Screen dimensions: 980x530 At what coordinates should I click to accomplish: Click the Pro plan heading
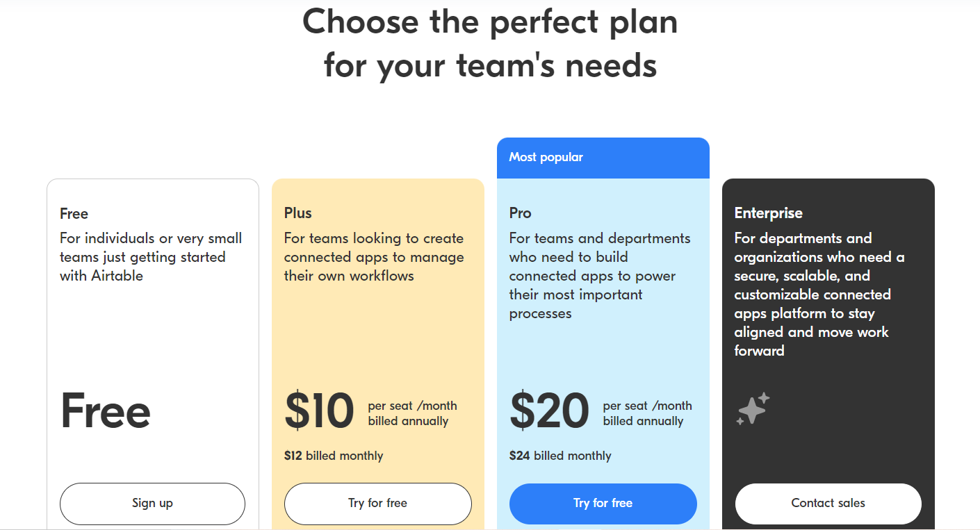pyautogui.click(x=521, y=213)
